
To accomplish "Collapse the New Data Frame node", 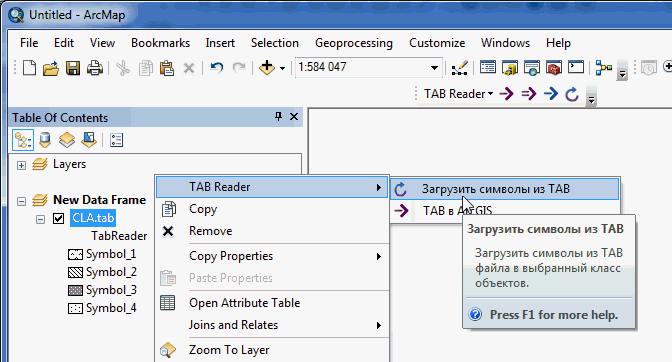I will coord(21,201).
